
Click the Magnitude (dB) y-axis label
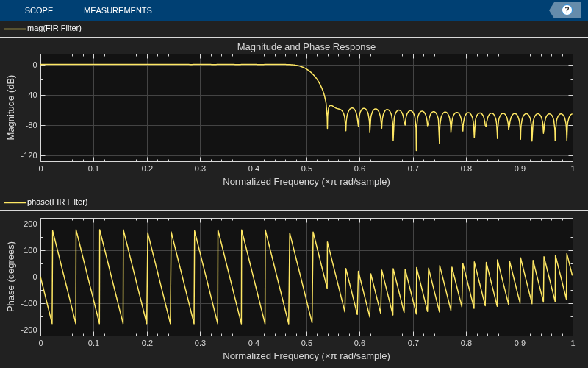(11, 107)
